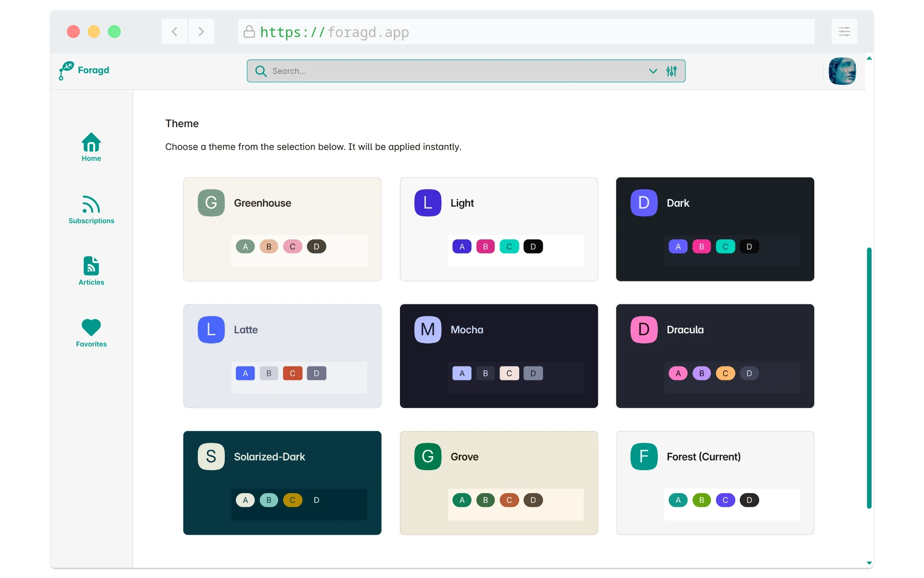
Task: Select the Latte theme card
Action: pos(282,356)
